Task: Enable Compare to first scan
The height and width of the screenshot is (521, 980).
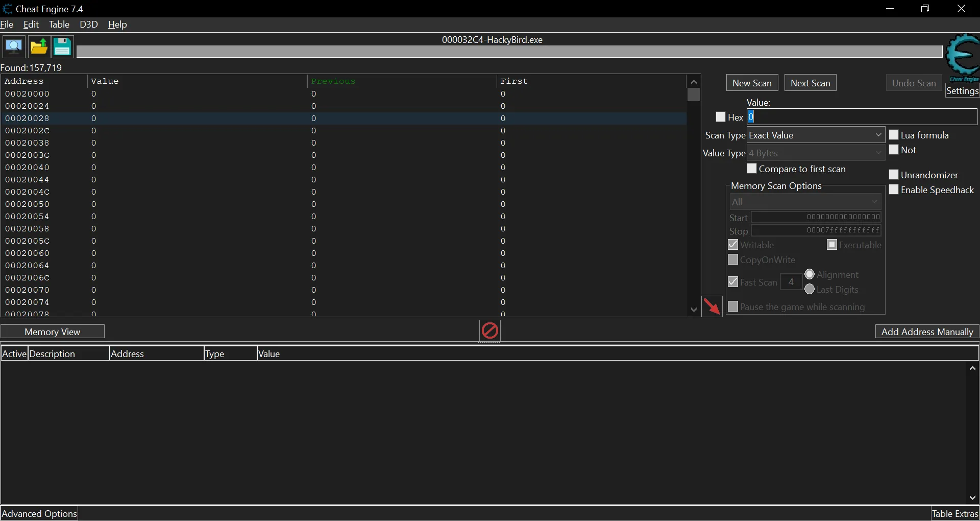Action: point(752,169)
